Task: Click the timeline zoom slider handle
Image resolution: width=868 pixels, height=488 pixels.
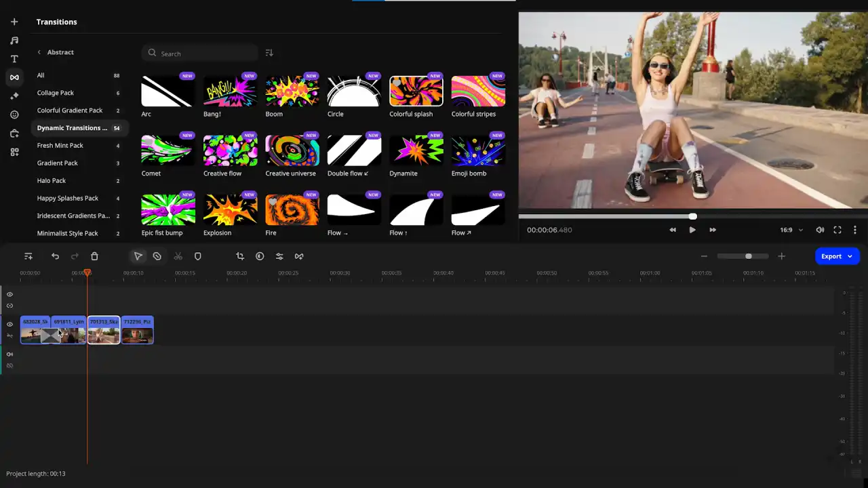Action: coord(748,256)
